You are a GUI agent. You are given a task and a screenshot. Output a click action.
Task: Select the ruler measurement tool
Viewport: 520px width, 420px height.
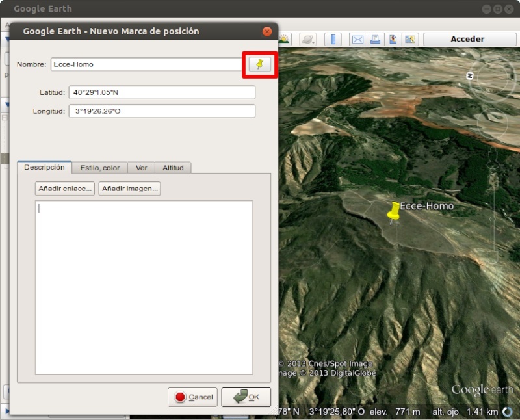pyautogui.click(x=333, y=40)
